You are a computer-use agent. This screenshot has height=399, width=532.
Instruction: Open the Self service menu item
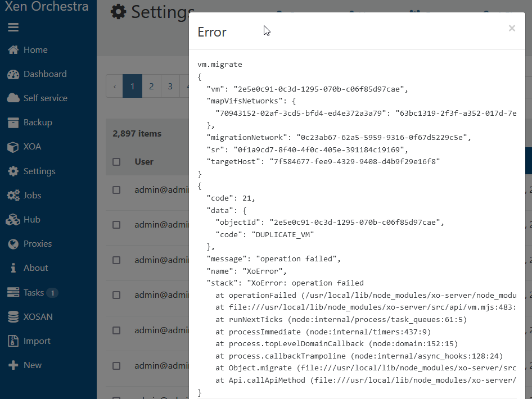tap(46, 98)
